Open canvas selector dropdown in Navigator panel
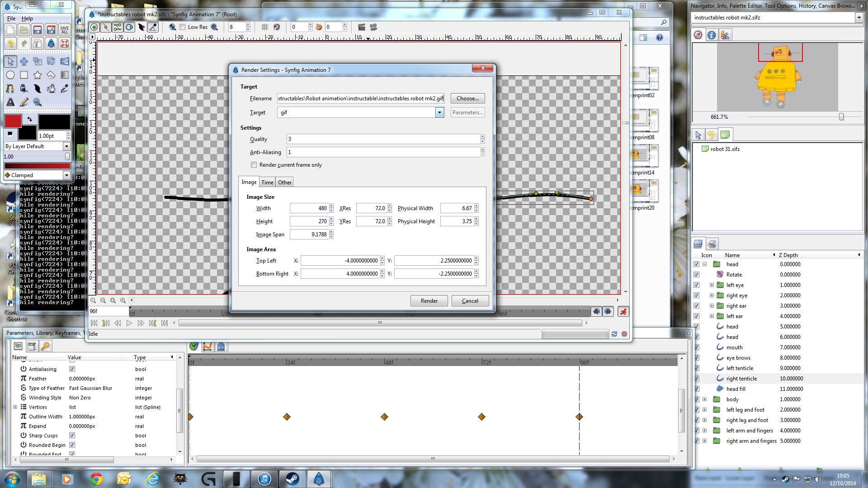The width and height of the screenshot is (868, 488). click(x=859, y=18)
